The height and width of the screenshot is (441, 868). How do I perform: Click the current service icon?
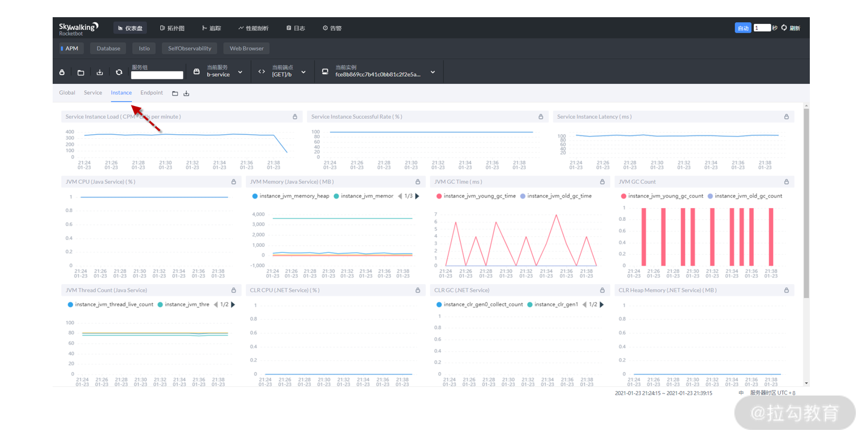196,72
